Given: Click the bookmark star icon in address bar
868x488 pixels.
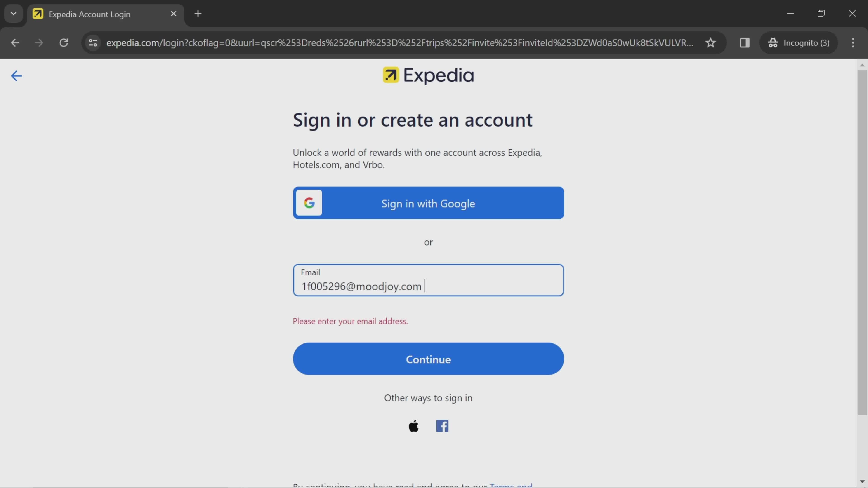Looking at the screenshot, I should (x=711, y=42).
